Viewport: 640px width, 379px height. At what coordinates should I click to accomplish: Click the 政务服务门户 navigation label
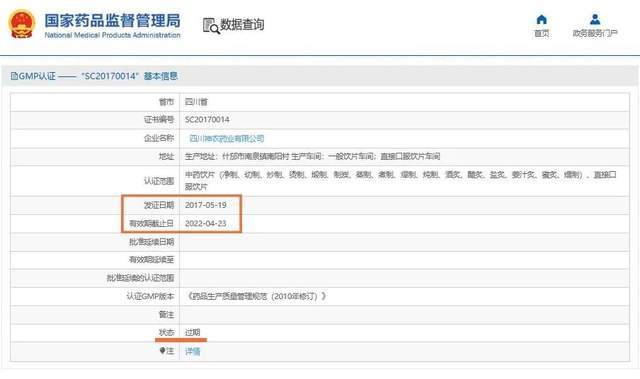pos(595,33)
